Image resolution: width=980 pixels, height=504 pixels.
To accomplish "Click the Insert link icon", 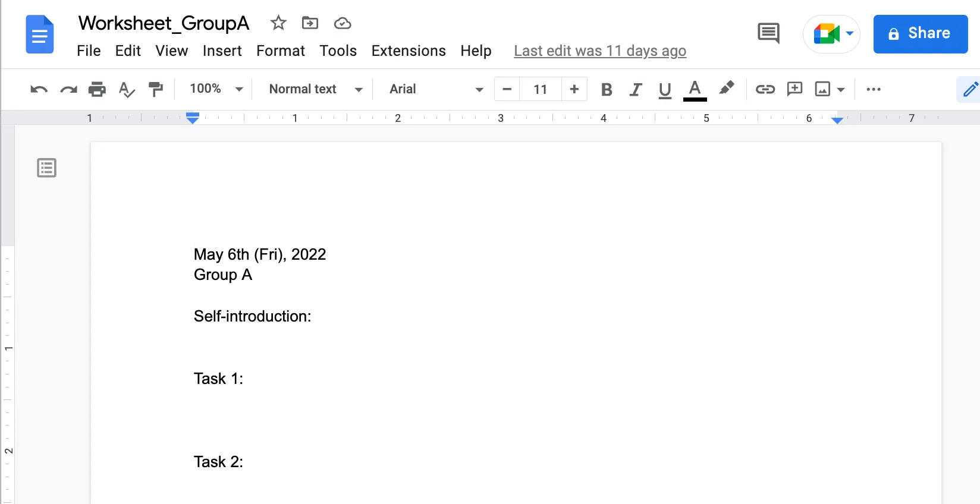I will [765, 89].
